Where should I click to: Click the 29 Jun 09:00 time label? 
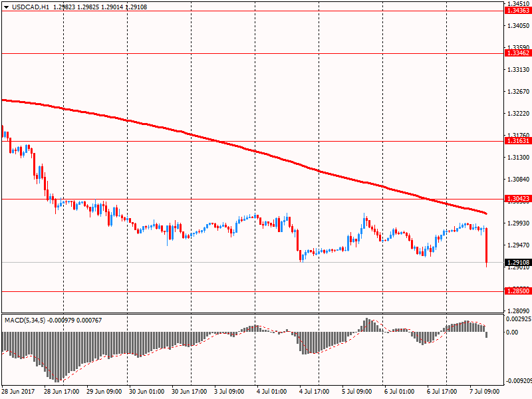(x=104, y=392)
